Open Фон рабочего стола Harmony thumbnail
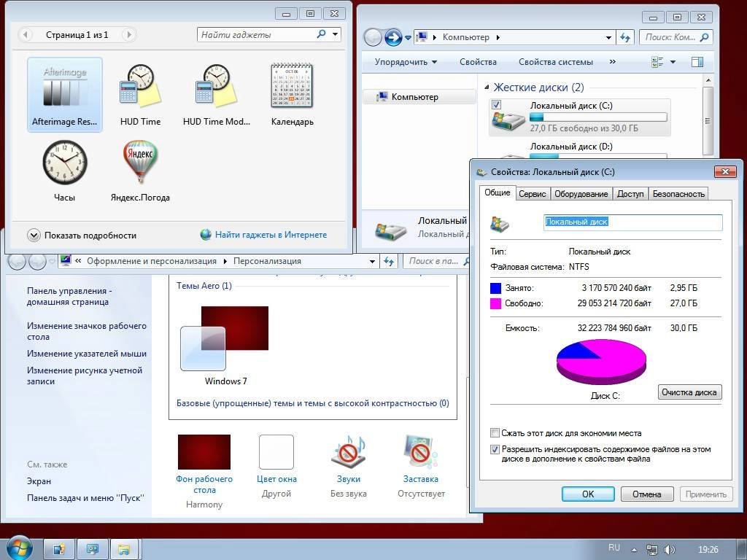The height and width of the screenshot is (560, 747). 204,451
